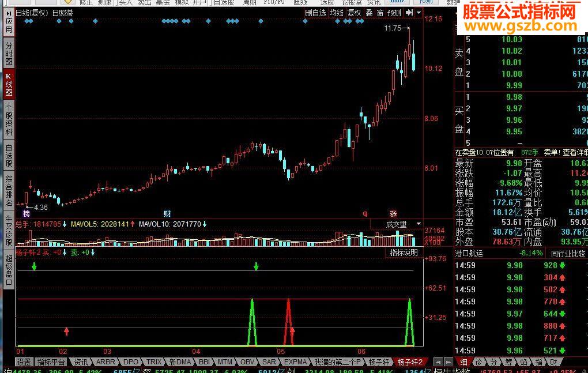The image size is (588, 373).
Task: Open 自选股 top toolbar item
Action: [224, 3]
